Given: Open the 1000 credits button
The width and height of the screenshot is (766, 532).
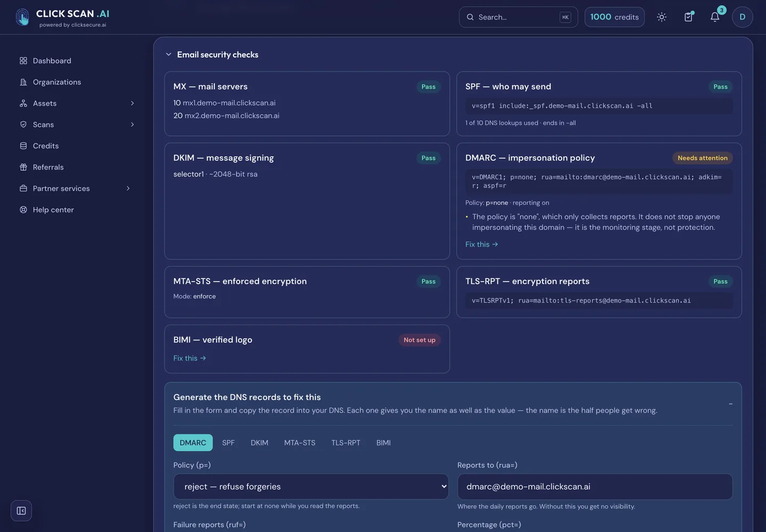Looking at the screenshot, I should [x=614, y=17].
